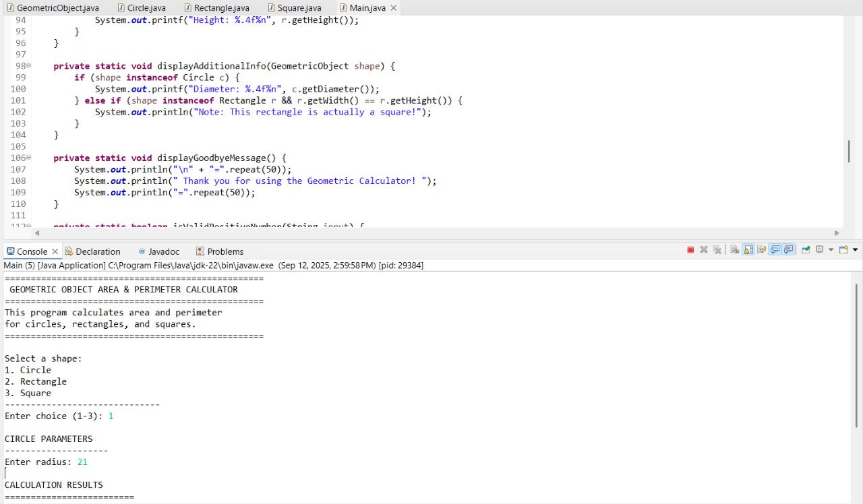Click the editor vertical scrollbar thumb
Screen dimensions: 863x504
click(x=849, y=151)
